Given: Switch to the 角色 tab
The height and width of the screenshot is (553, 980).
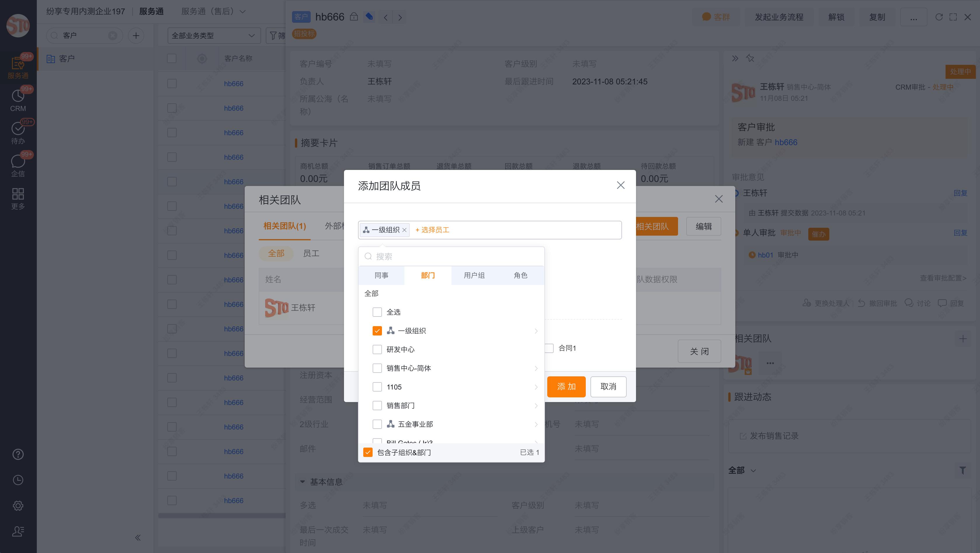Looking at the screenshot, I should [x=520, y=275].
